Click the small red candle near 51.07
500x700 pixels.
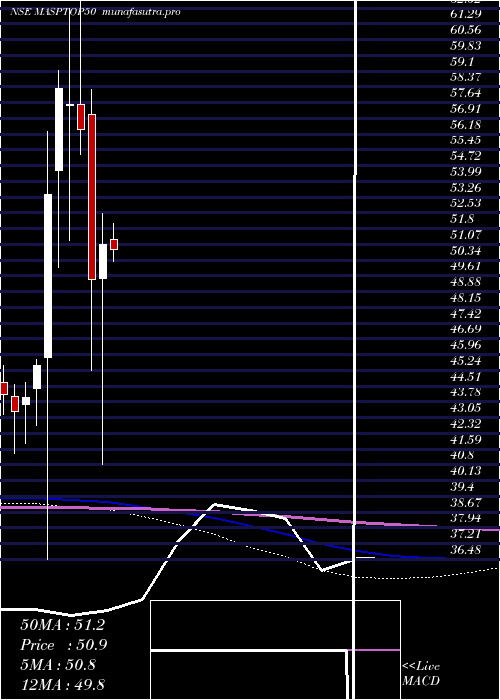tap(114, 245)
